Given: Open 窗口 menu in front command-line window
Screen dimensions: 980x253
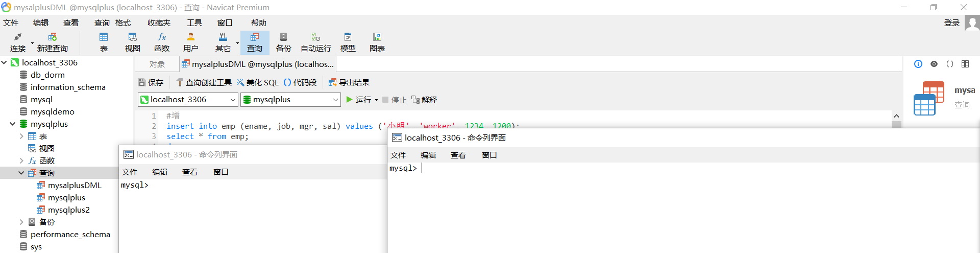Looking at the screenshot, I should [489, 155].
